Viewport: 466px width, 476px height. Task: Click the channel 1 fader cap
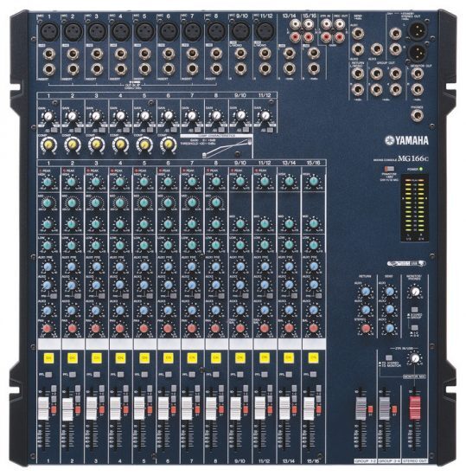(x=43, y=408)
